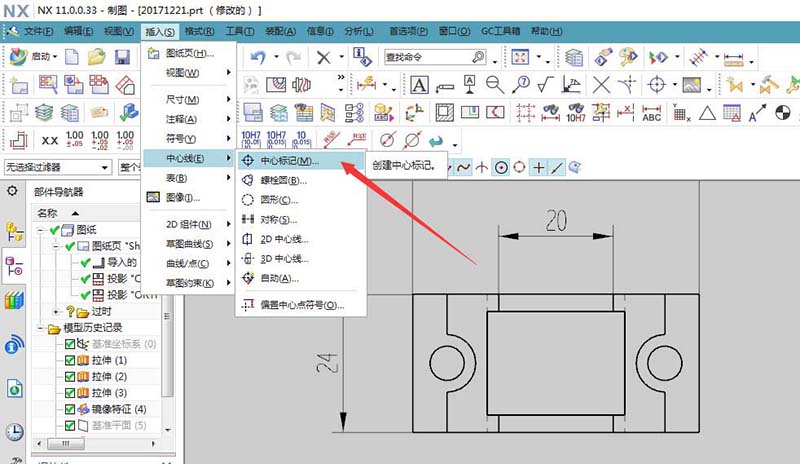Click the Save floppy disk icon
This screenshot has width=800, height=464.
[122, 57]
